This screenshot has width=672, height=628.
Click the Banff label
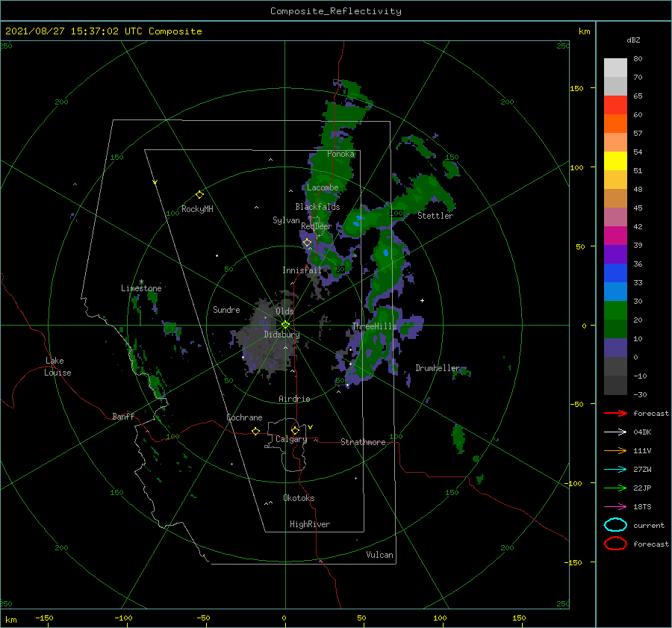(123, 416)
